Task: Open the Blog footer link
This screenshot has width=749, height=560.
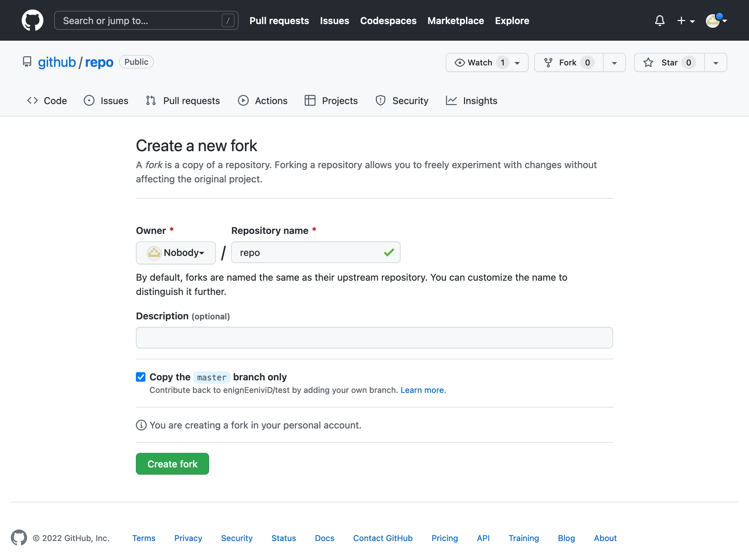Action: (566, 538)
